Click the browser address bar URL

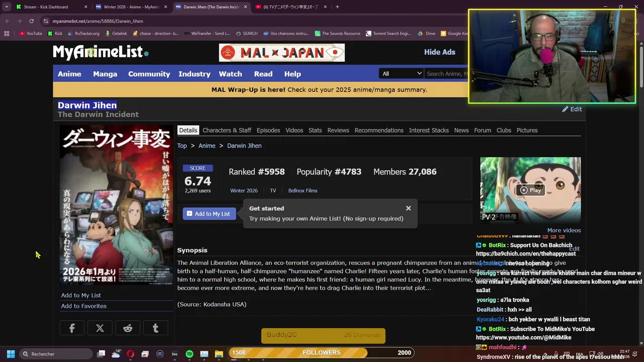[x=98, y=21]
